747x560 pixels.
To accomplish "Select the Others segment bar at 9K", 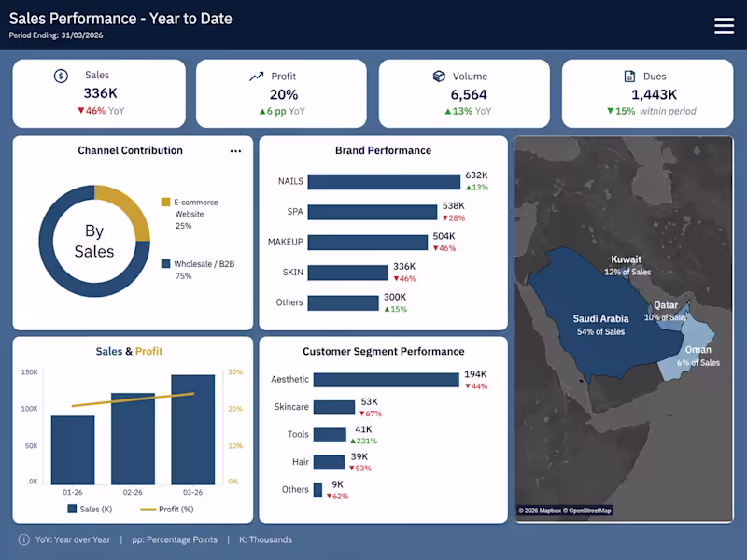I will (x=317, y=490).
